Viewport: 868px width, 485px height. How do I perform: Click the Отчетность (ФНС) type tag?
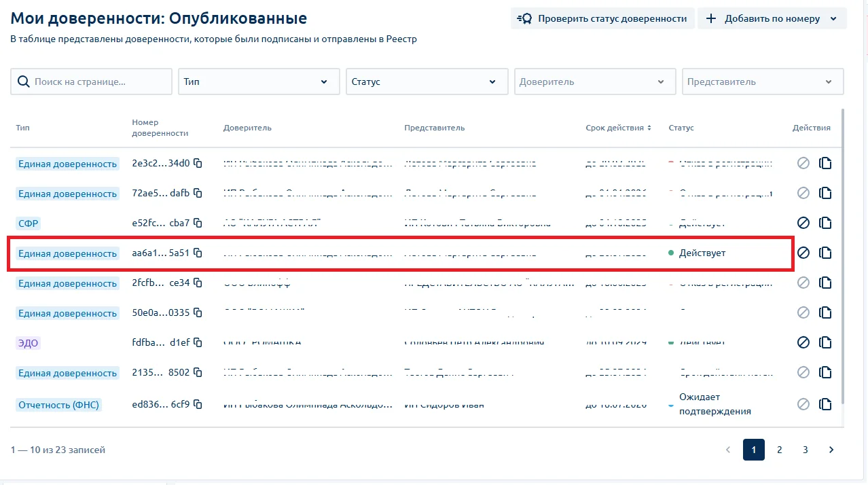[58, 405]
